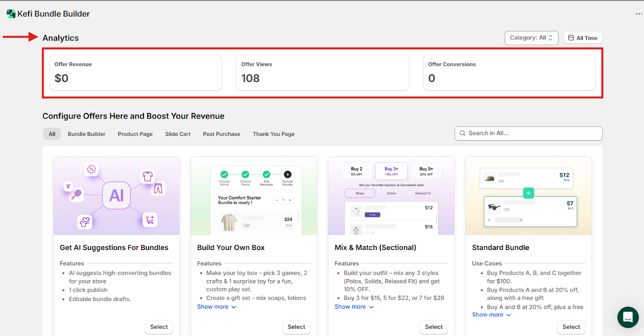The image size is (644, 336).
Task: Click the AI icon in suggestions card
Action: 116,196
